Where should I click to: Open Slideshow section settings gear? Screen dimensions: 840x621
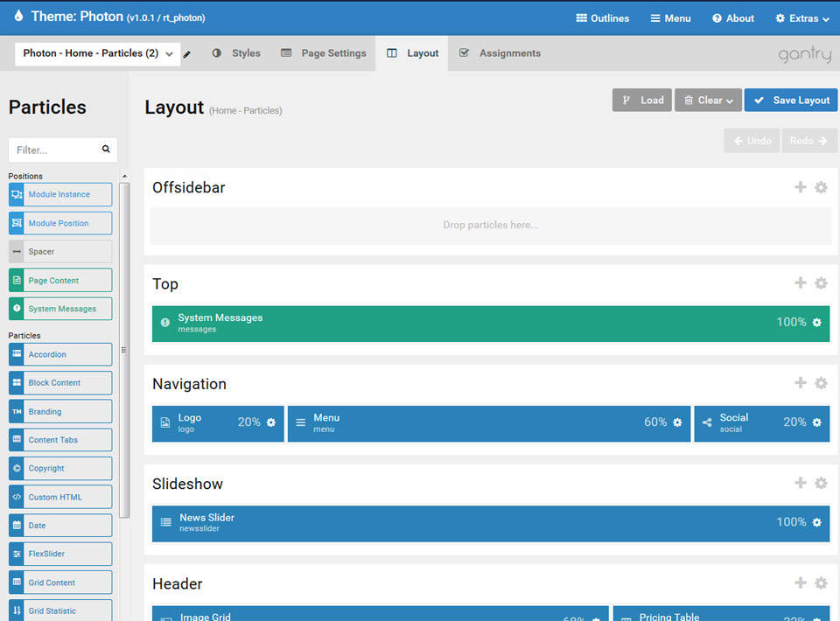[x=821, y=483]
